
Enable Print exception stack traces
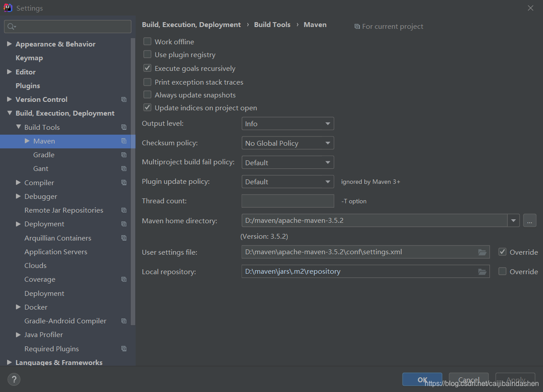coord(147,82)
